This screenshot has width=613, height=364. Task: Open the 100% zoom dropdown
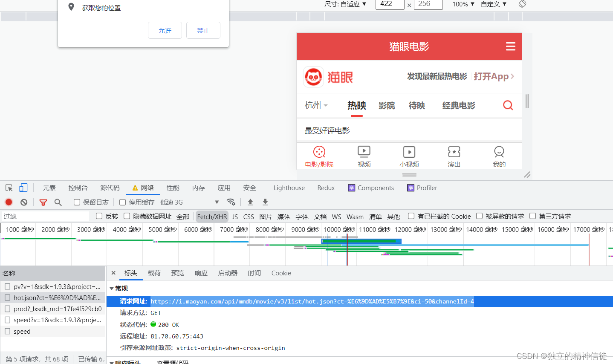[x=463, y=4]
